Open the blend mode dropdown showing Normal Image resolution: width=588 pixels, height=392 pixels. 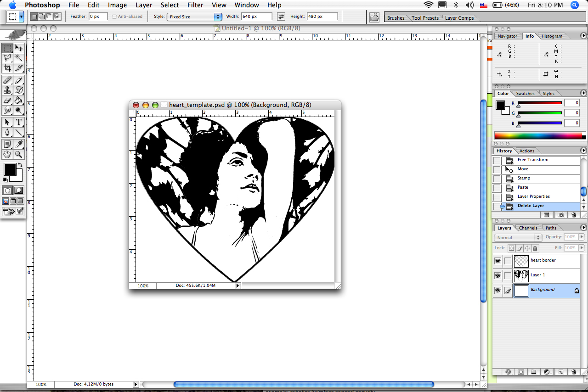click(518, 237)
